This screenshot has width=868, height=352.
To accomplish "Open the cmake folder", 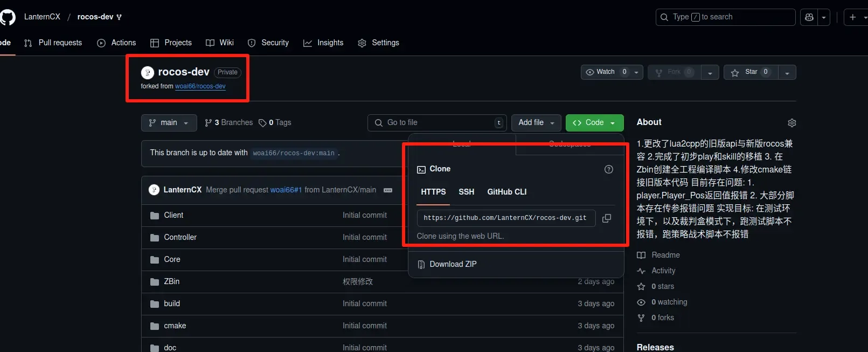I will [175, 326].
